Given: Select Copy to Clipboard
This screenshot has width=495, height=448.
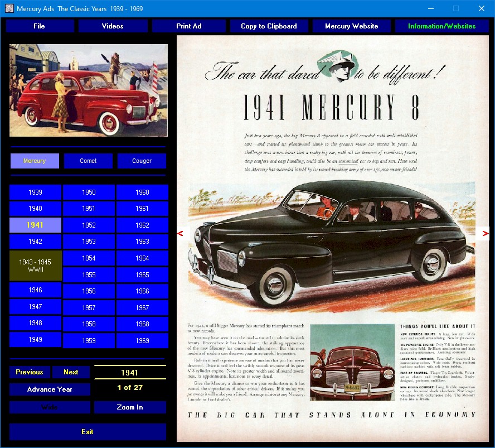Looking at the screenshot, I should 269,26.
